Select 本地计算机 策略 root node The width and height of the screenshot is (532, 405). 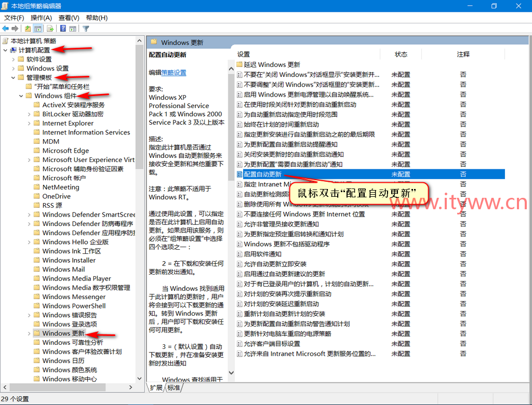click(33, 41)
